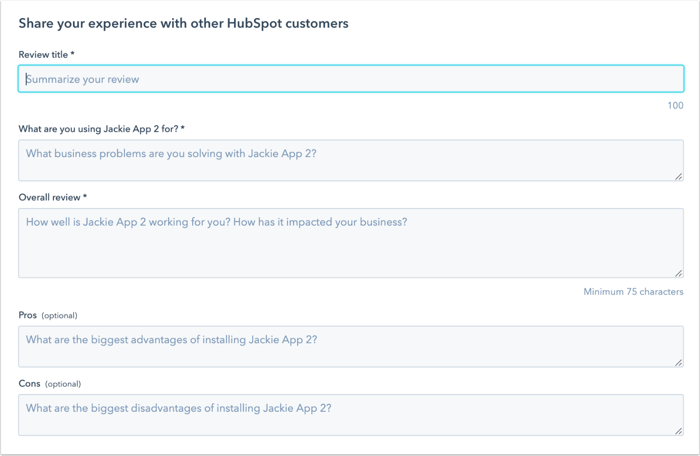The height and width of the screenshot is (456, 700).
Task: Focus the Review title input field
Action: click(351, 79)
